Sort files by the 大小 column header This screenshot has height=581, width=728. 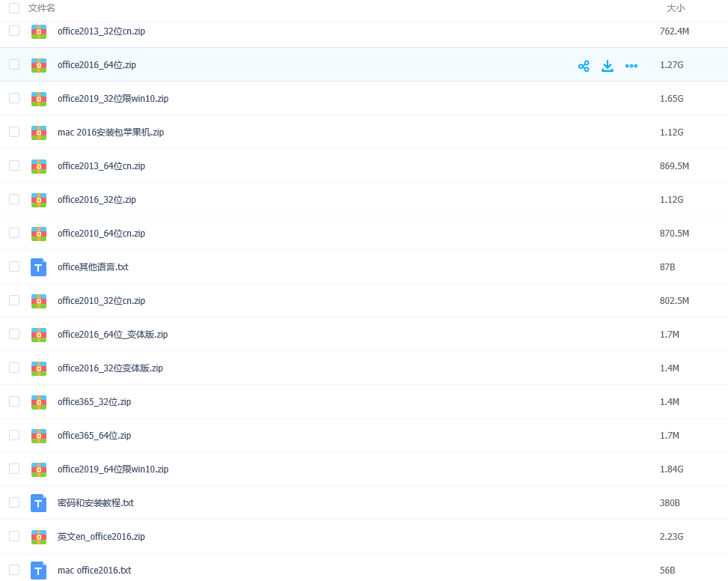675,8
